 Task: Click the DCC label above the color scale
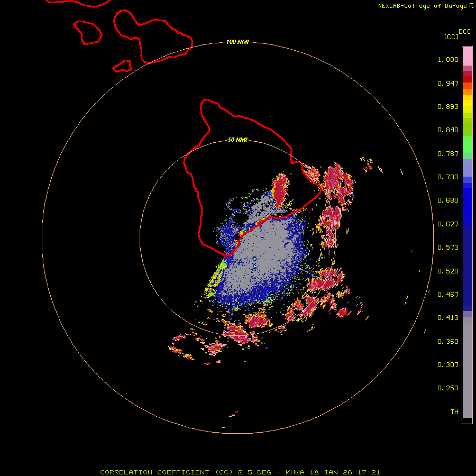point(464,32)
